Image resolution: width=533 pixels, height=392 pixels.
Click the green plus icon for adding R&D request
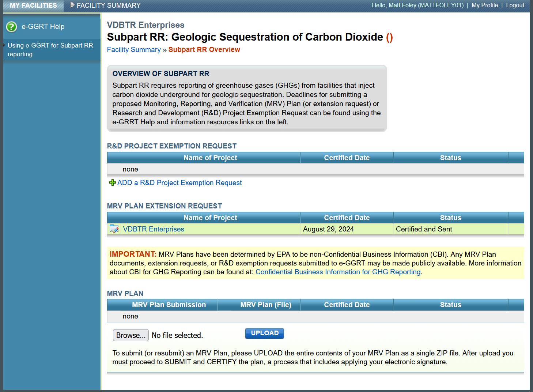point(113,182)
